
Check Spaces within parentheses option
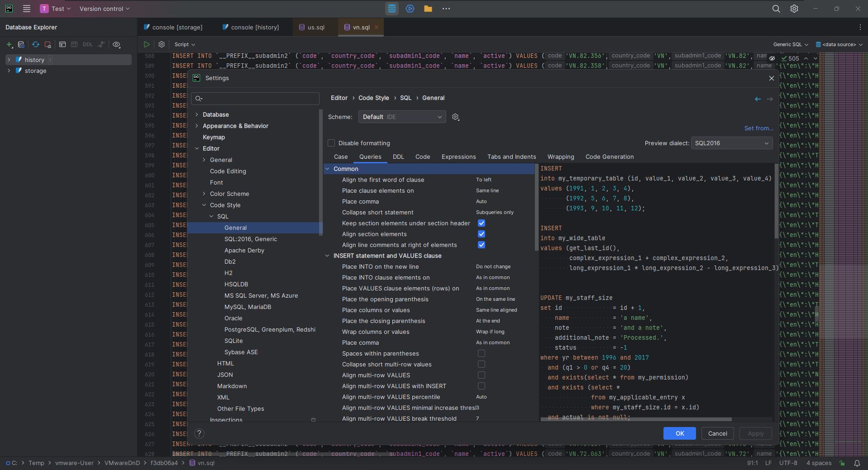pos(481,353)
